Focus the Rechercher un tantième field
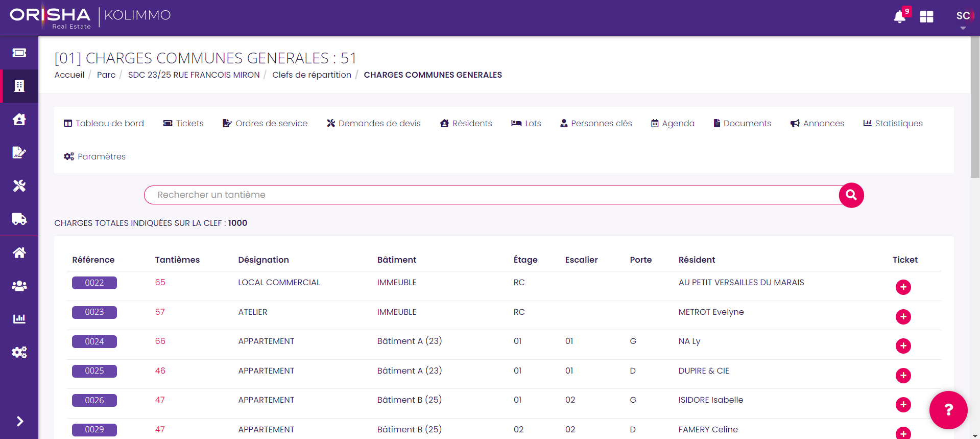The width and height of the screenshot is (980, 439). pos(493,195)
